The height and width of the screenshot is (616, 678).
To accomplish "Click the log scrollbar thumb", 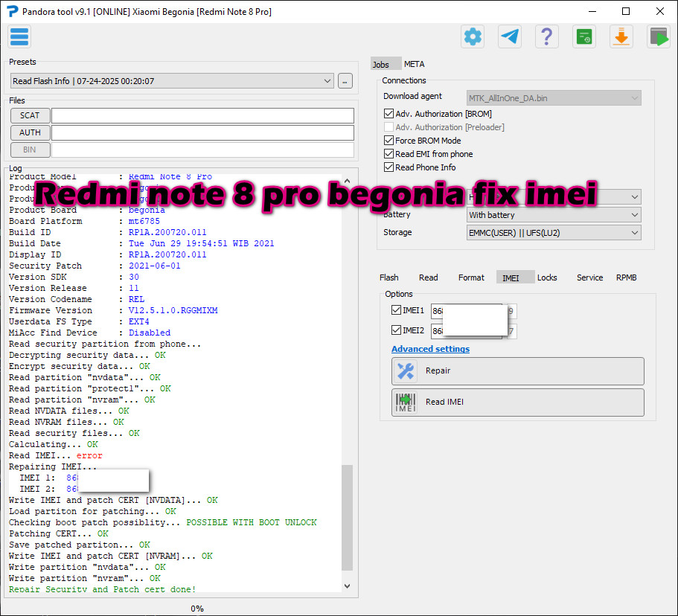I will pos(347,518).
